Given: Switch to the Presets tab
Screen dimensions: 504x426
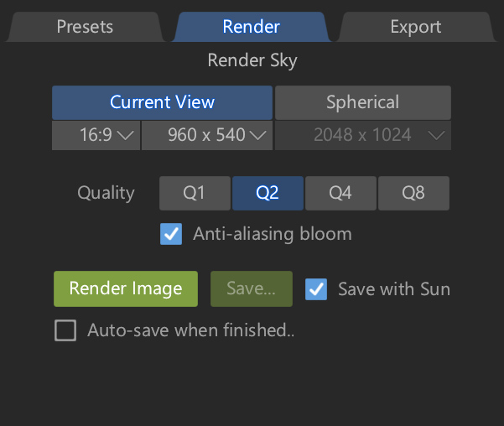Looking at the screenshot, I should pyautogui.click(x=84, y=27).
